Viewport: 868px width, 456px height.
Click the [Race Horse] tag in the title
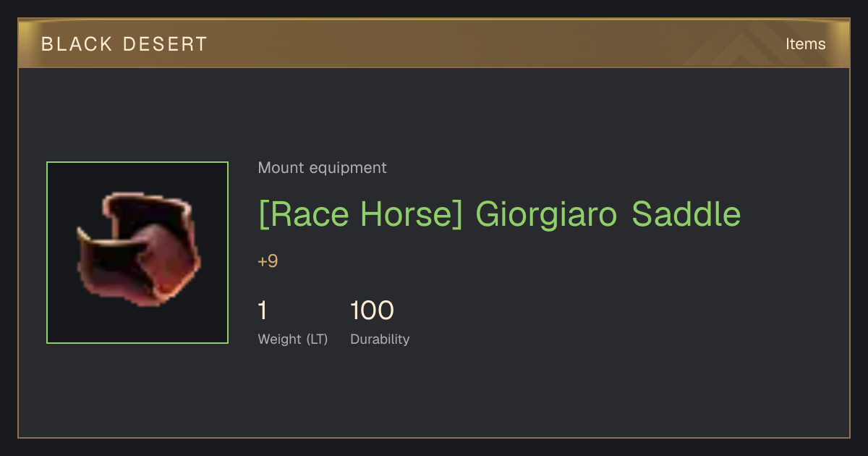[x=360, y=214]
